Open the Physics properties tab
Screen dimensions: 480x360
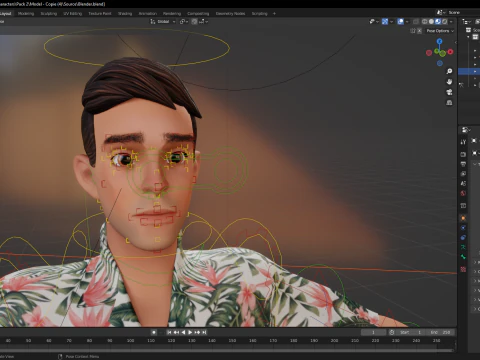[463, 228]
